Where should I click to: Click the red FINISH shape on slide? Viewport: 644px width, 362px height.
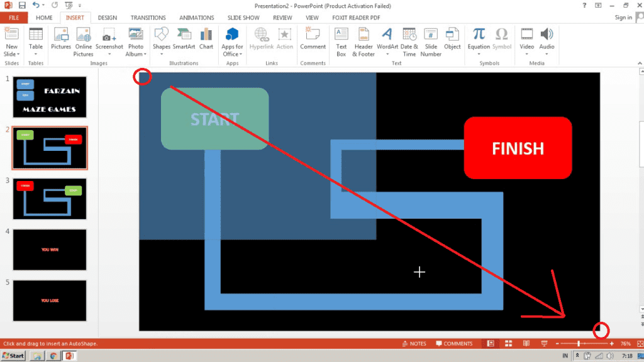518,148
